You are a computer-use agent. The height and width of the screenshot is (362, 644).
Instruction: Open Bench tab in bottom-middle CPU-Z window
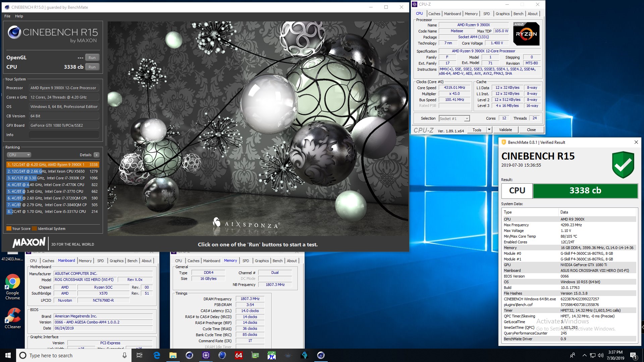[x=277, y=261]
